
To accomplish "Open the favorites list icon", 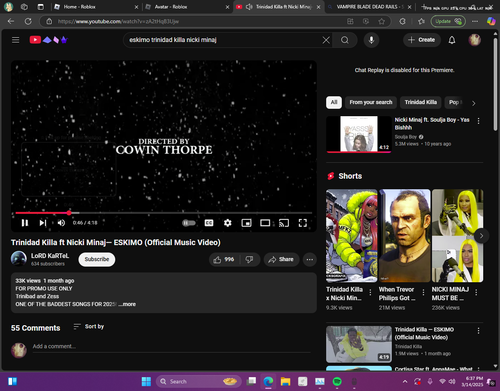I will click(421, 21).
